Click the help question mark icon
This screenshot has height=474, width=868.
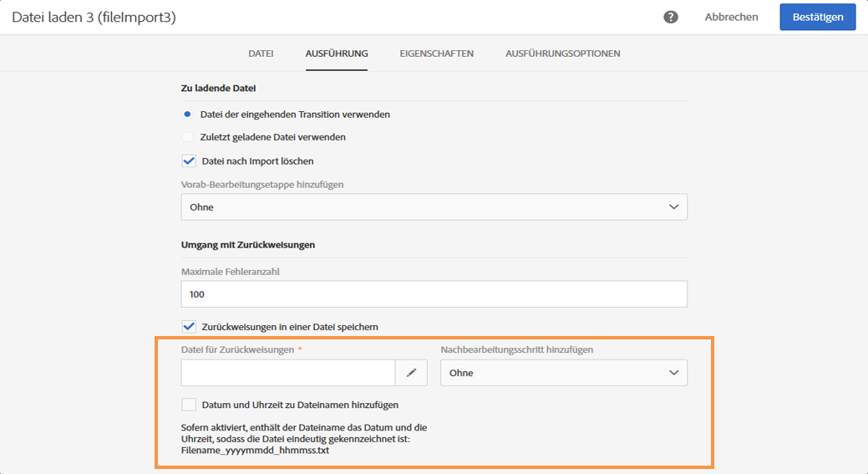pyautogui.click(x=671, y=17)
